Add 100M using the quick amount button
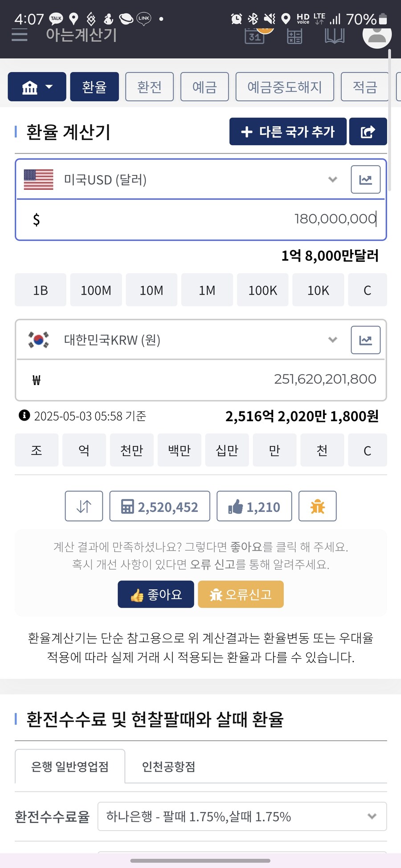This screenshot has width=401, height=868. (96, 290)
